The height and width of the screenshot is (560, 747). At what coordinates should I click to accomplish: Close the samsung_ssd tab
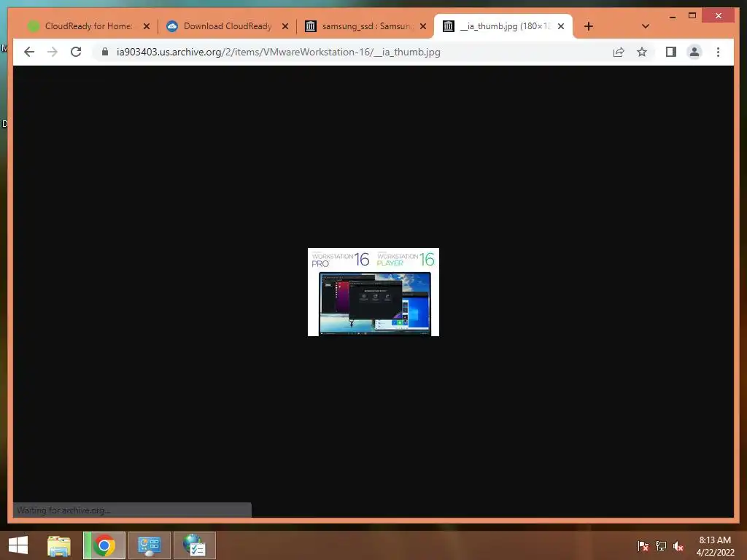tap(423, 26)
